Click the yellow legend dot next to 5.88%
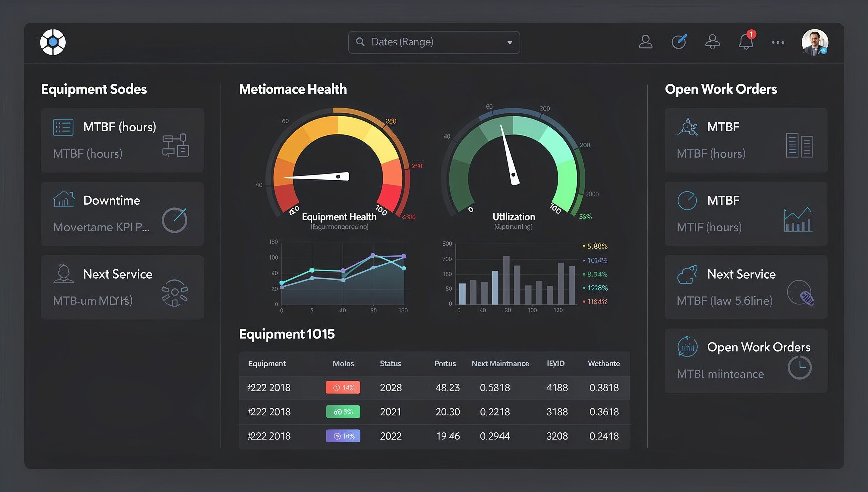This screenshot has width=868, height=492. (x=584, y=246)
